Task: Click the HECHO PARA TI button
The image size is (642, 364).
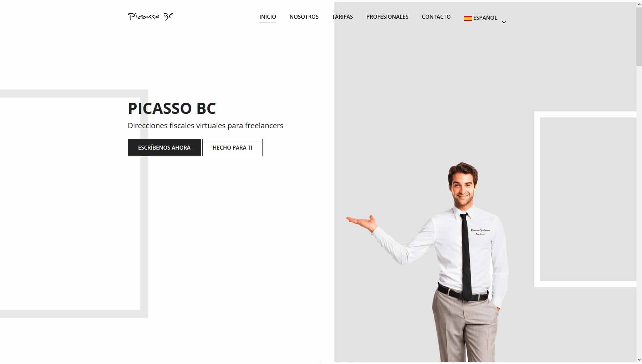Action: pos(232,148)
